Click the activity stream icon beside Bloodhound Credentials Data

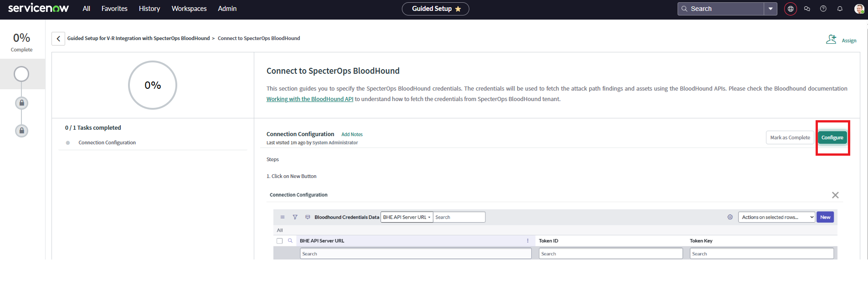[308, 217]
